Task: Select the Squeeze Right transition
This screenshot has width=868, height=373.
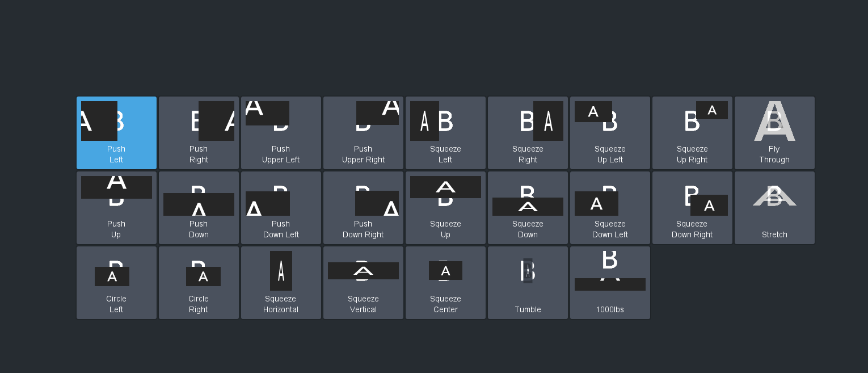Action: pos(528,133)
